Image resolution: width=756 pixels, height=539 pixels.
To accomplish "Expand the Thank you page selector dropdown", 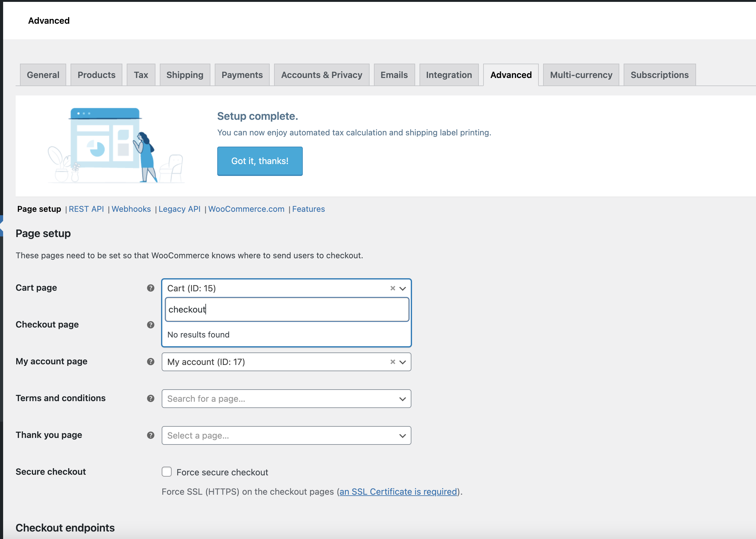I will [402, 436].
